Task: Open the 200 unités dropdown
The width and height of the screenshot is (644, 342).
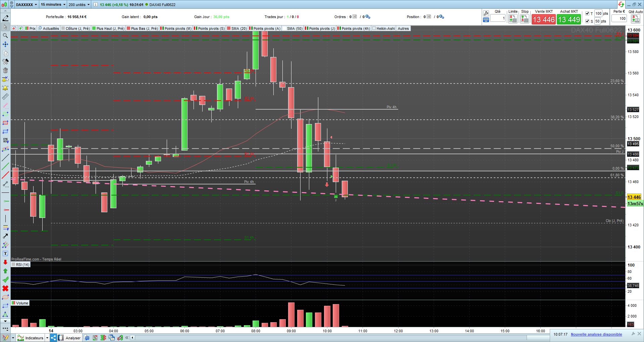Action: click(x=79, y=4)
